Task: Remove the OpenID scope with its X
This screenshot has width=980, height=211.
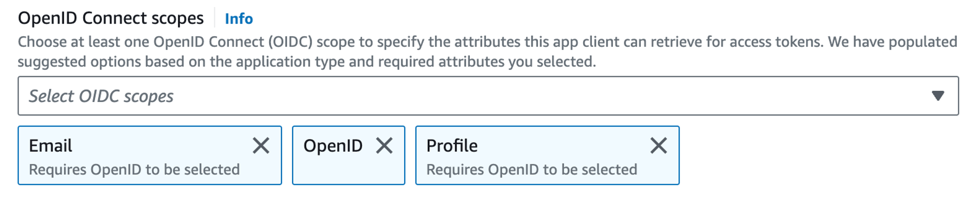Action: click(384, 146)
